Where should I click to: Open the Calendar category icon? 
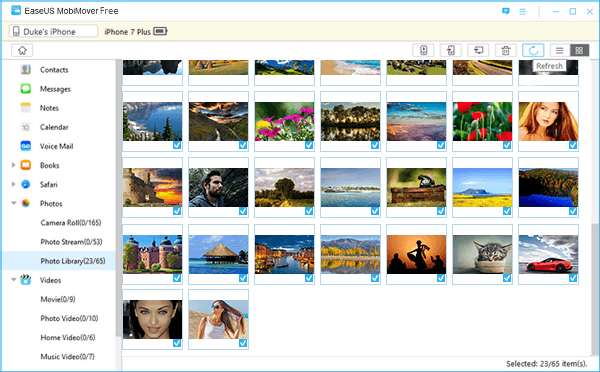26,127
